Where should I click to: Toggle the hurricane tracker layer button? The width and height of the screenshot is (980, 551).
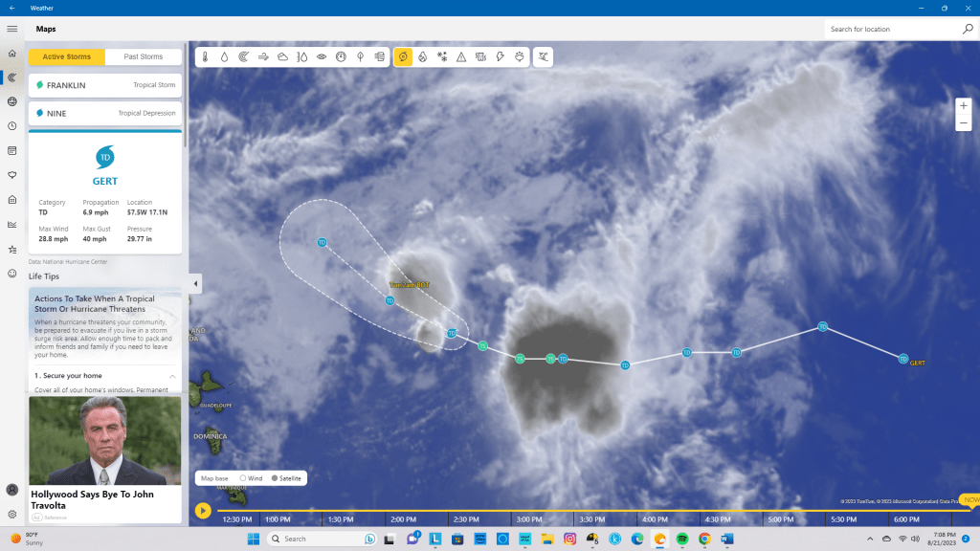point(403,57)
